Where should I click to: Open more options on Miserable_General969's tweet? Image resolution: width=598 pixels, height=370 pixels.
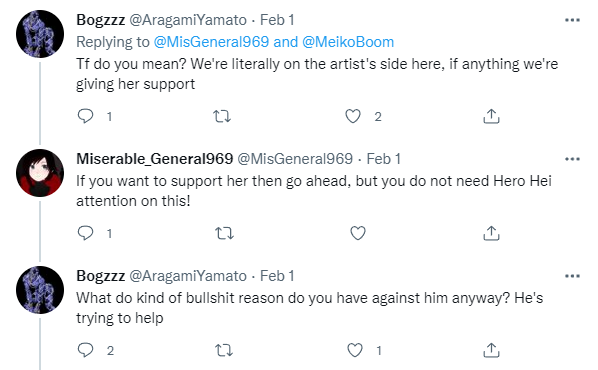tap(572, 159)
